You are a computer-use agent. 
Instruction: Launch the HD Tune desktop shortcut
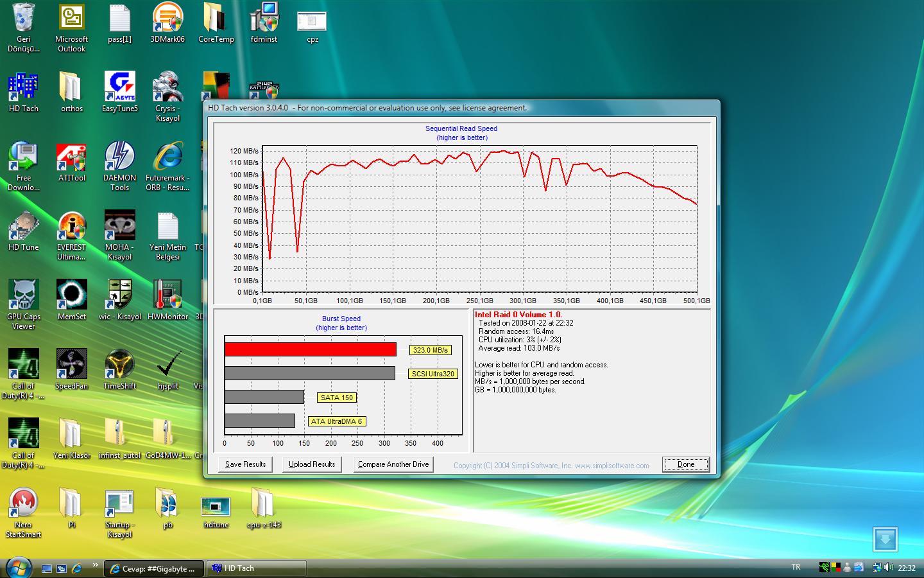[x=24, y=231]
